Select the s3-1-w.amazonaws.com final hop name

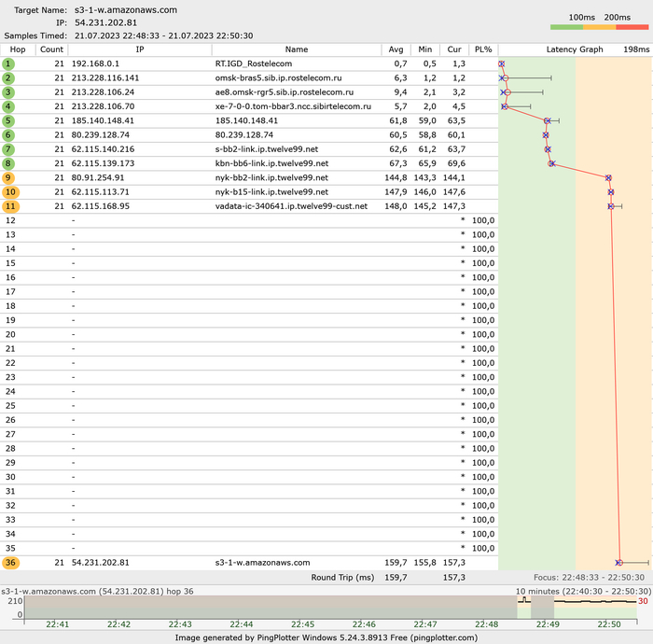click(x=262, y=563)
